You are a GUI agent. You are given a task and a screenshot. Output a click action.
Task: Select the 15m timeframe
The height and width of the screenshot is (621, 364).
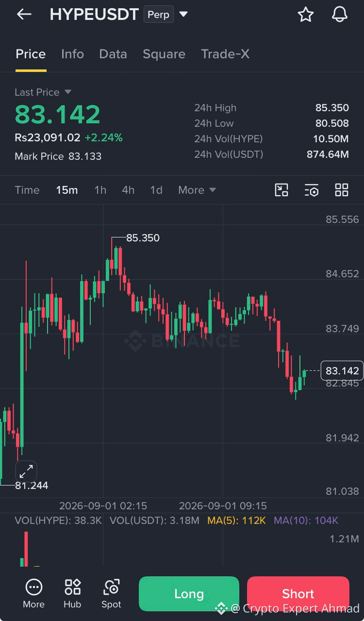(x=67, y=190)
